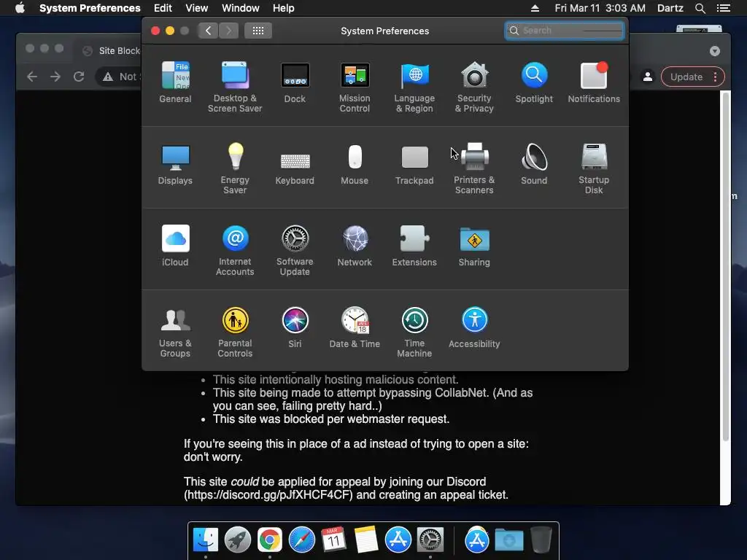The image size is (747, 560).
Task: Click the forward arrow in System Preferences
Action: [x=228, y=31]
